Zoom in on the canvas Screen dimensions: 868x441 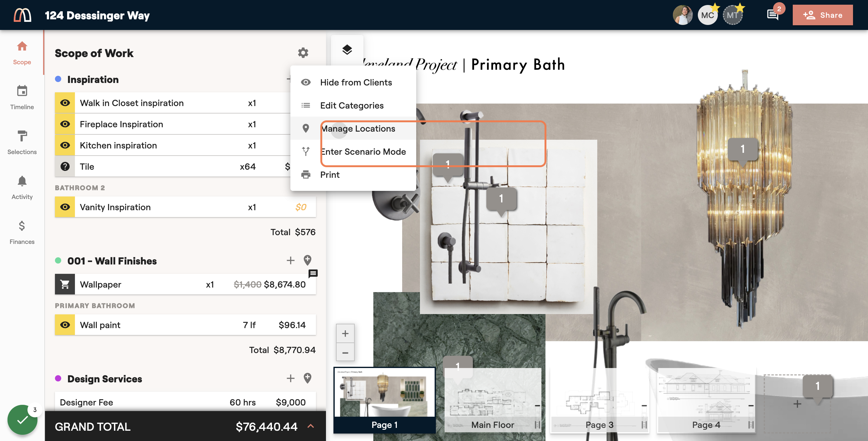tap(345, 334)
